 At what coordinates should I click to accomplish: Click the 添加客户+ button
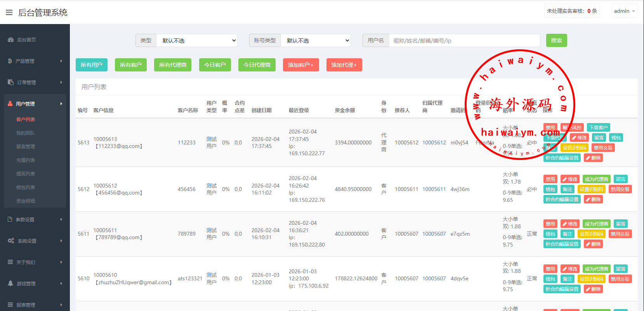coord(301,65)
